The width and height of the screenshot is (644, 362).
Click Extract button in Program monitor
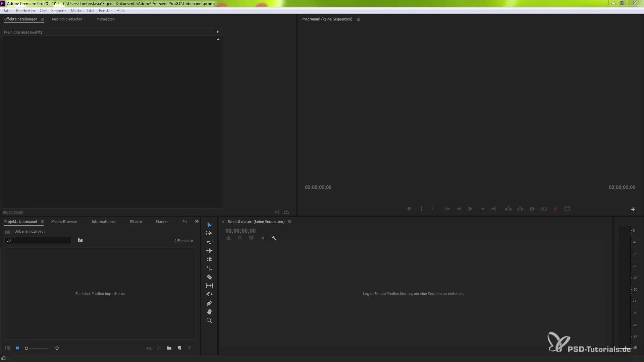[520, 209]
